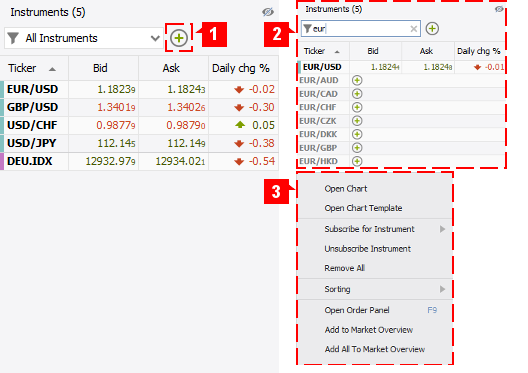Add EUR/HKD with its plus icon
Screen dimensions: 528x373
pyautogui.click(x=357, y=161)
